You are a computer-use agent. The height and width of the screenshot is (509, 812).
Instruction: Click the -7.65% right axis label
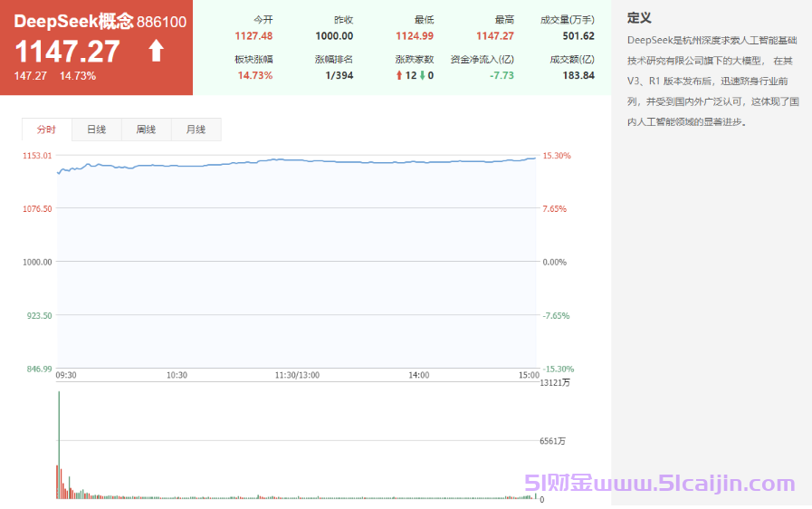coord(556,316)
